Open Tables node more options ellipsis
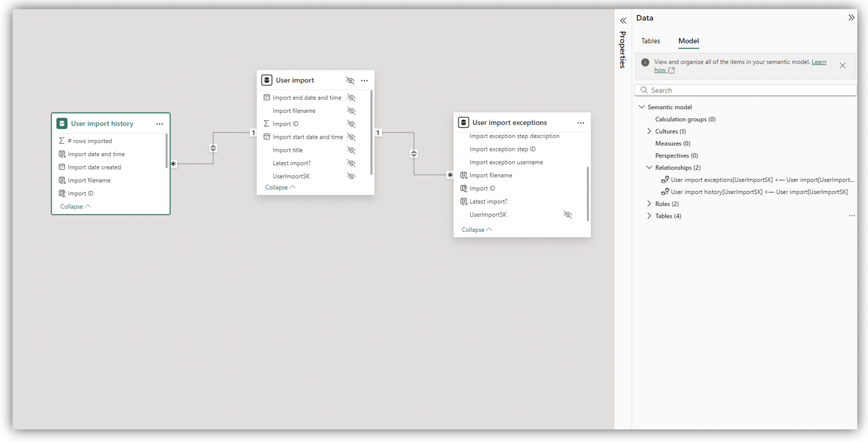Image resolution: width=868 pixels, height=442 pixels. click(852, 216)
